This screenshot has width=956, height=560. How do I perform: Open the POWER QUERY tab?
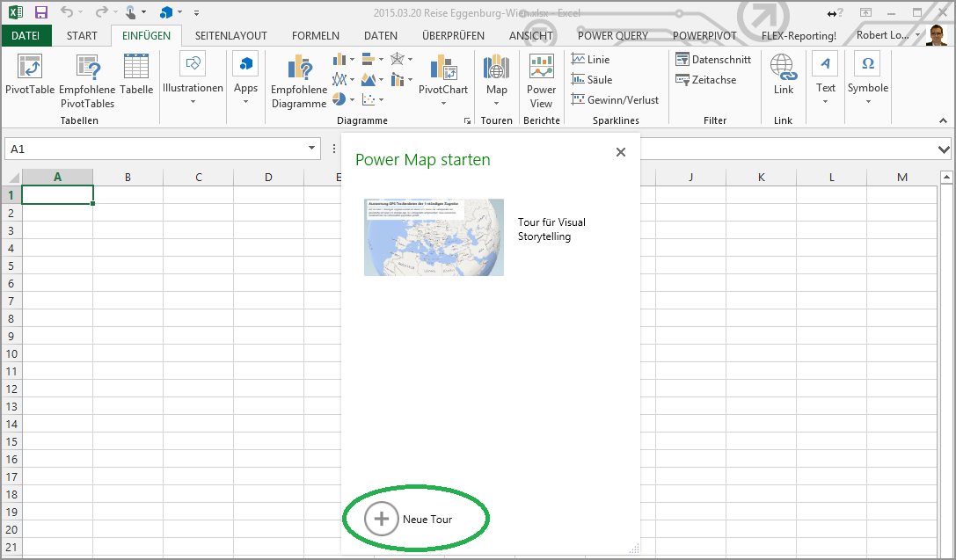tap(612, 36)
